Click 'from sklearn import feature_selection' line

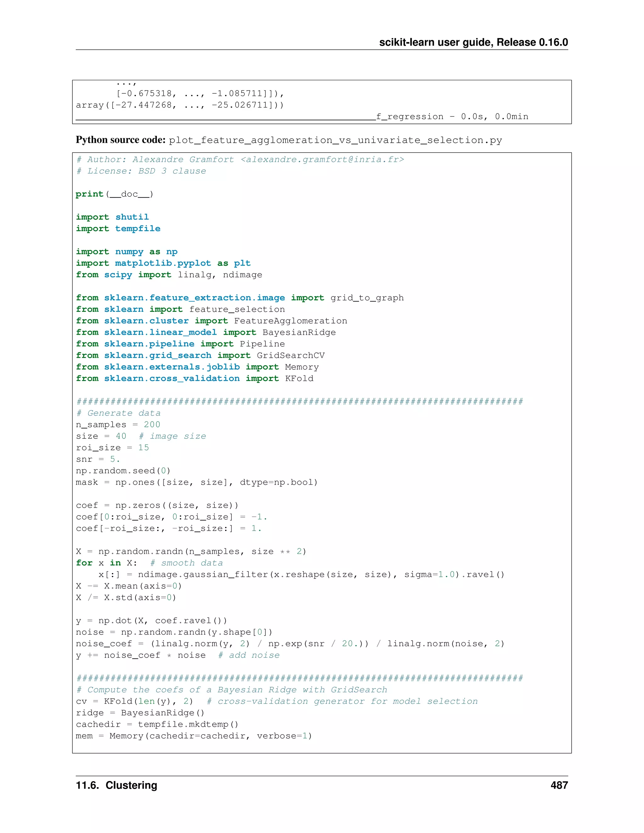point(180,309)
